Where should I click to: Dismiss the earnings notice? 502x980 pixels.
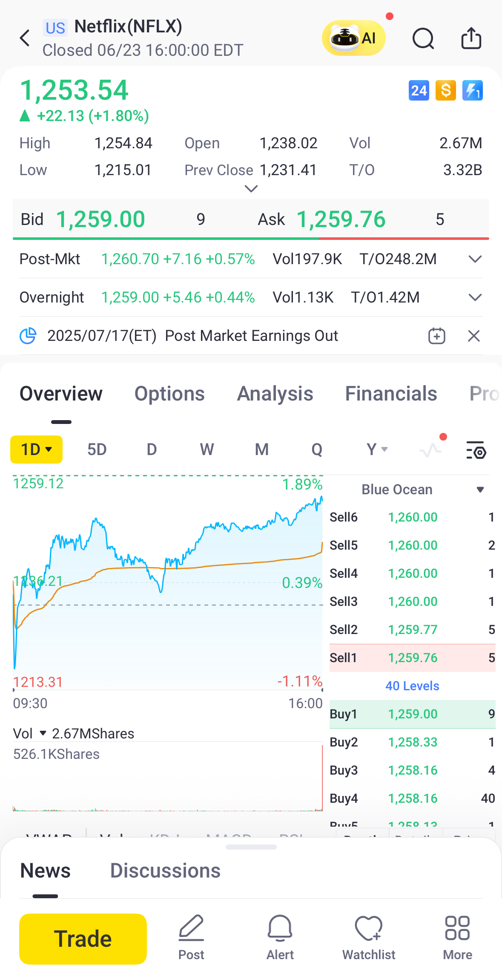tap(474, 336)
